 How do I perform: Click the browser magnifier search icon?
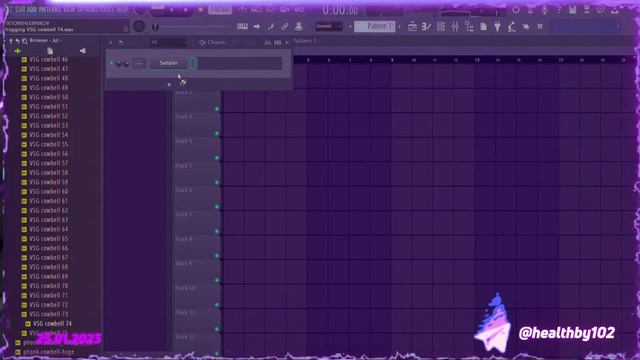tap(25, 41)
